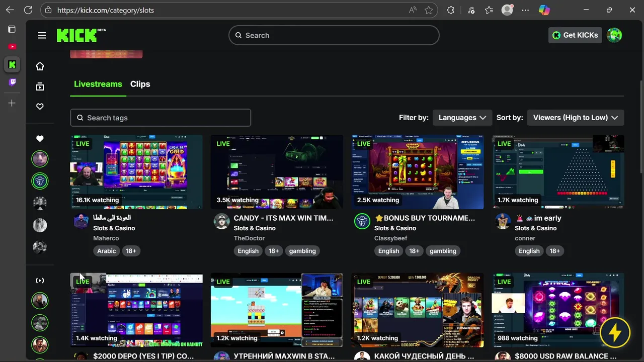644x362 pixels.
Task: Open Browse icon in Kick sidebar
Action: 40,86
